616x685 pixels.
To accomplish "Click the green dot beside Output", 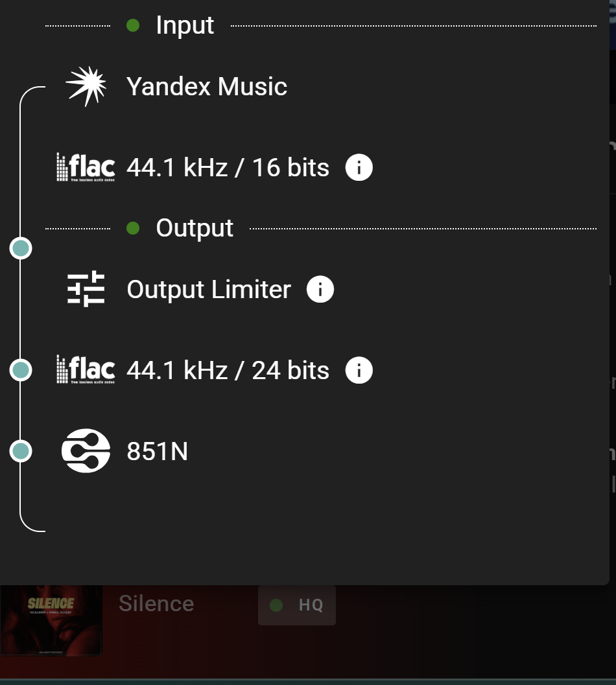I will coord(133,228).
